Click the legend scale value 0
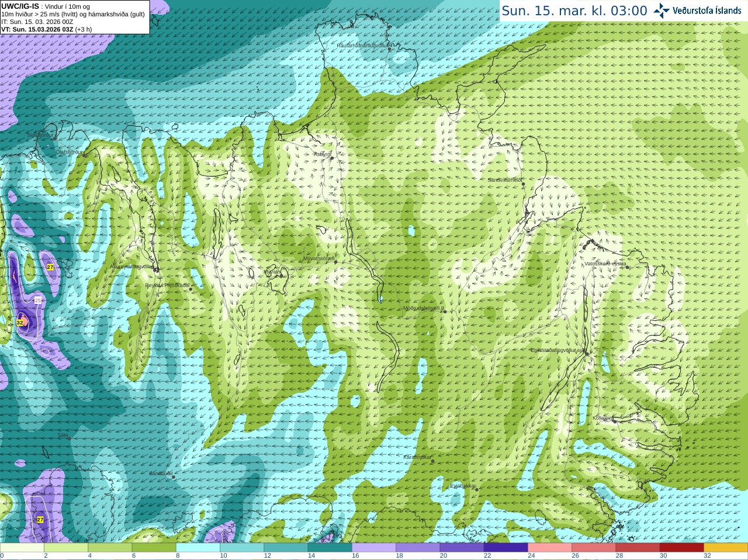Screen dimensions: 748x560 [2, 556]
